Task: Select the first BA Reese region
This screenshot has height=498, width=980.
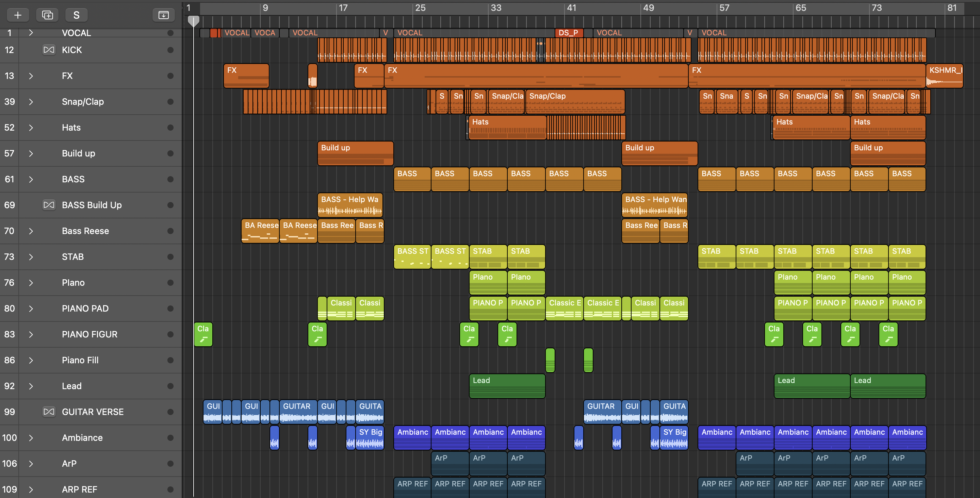Action: (x=260, y=231)
